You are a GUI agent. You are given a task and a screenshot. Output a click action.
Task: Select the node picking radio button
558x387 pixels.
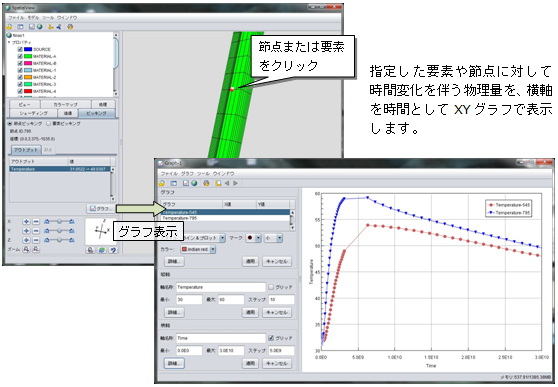pyautogui.click(x=10, y=124)
